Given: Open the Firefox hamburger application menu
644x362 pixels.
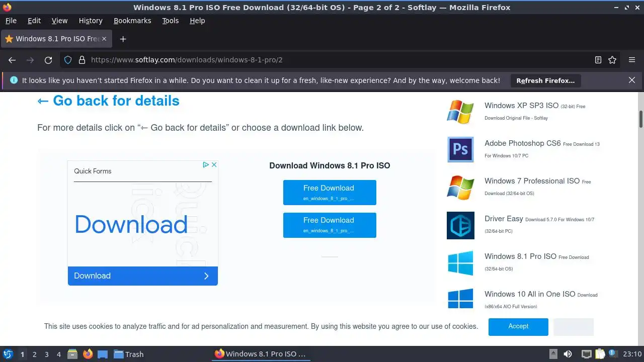Looking at the screenshot, I should (x=632, y=60).
